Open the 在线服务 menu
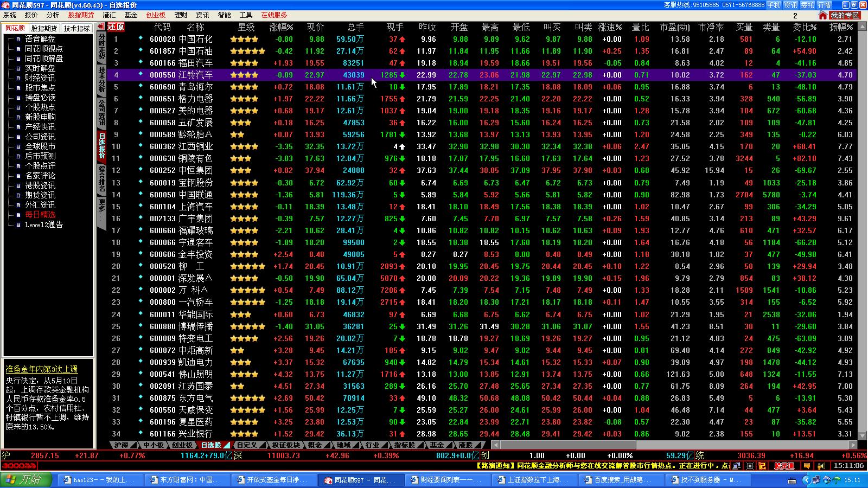 pyautogui.click(x=274, y=15)
